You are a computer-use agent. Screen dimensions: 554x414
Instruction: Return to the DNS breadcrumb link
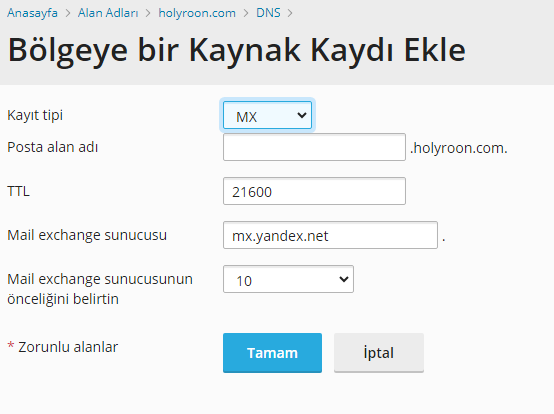268,13
